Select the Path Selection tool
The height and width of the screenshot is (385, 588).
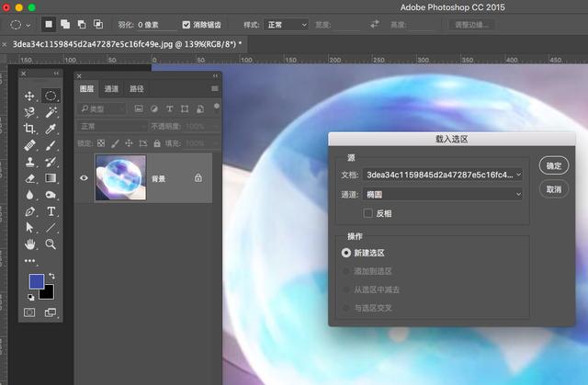click(29, 228)
